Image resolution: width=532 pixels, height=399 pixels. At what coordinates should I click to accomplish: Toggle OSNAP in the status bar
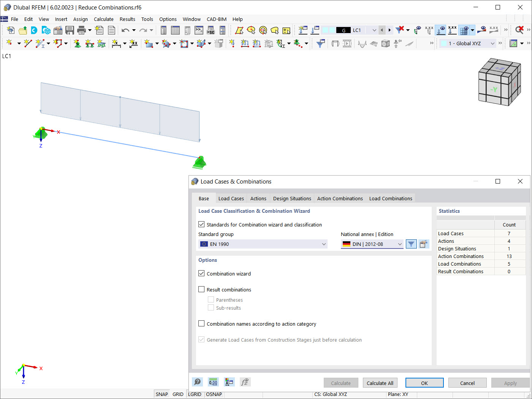(x=214, y=394)
